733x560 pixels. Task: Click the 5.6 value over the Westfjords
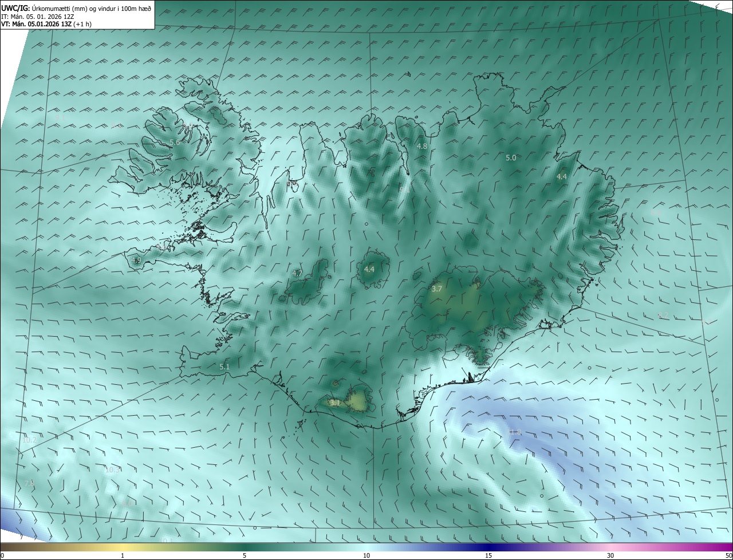175,142
